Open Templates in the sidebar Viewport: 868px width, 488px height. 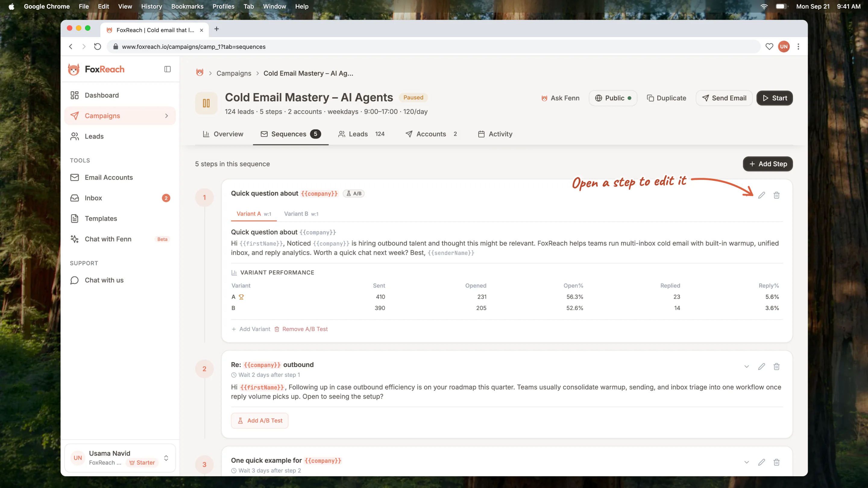point(120,219)
